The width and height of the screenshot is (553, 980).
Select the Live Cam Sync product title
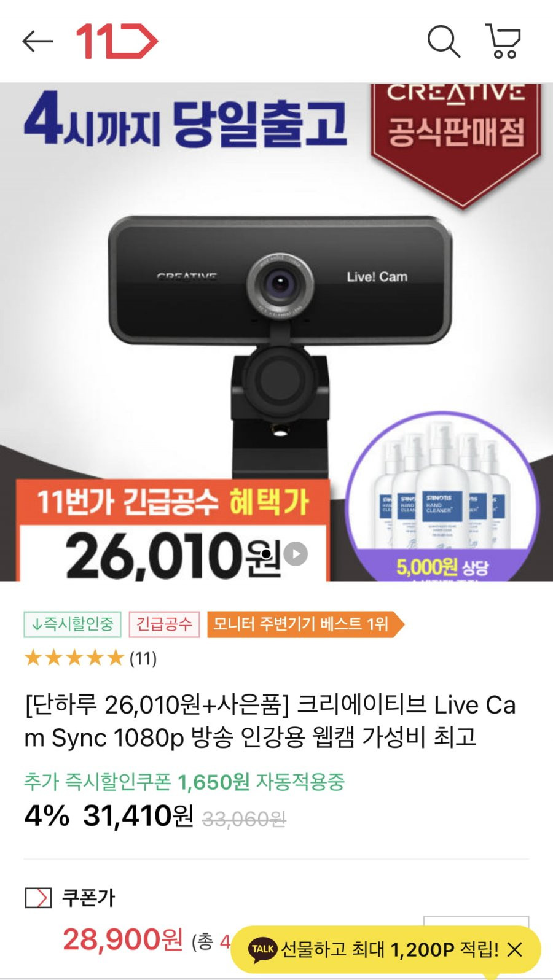pos(270,720)
